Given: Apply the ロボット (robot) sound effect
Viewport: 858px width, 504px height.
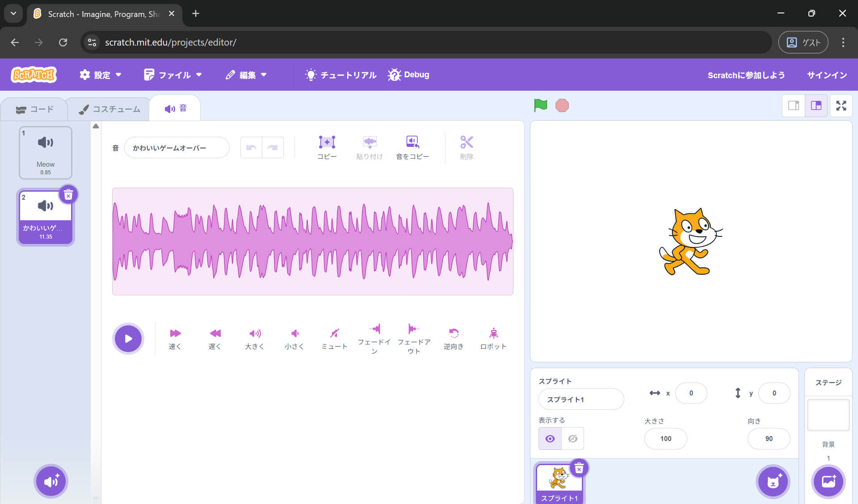Looking at the screenshot, I should (x=493, y=337).
